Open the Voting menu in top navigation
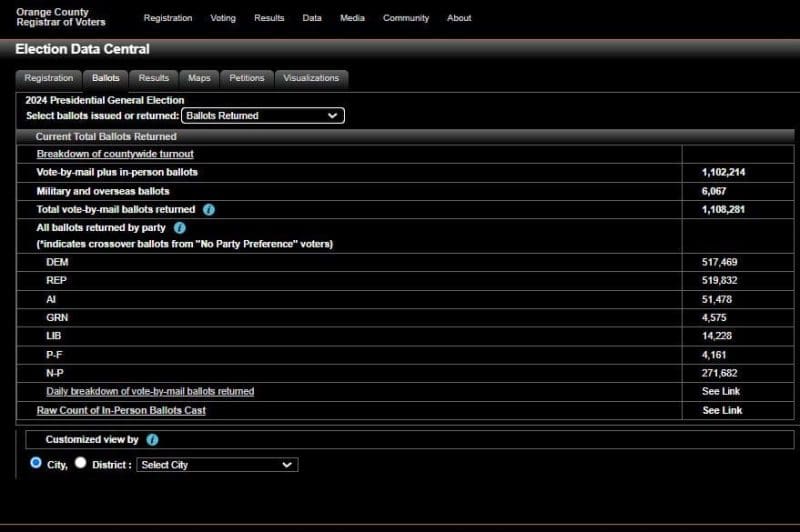This screenshot has width=800, height=532. 224,18
